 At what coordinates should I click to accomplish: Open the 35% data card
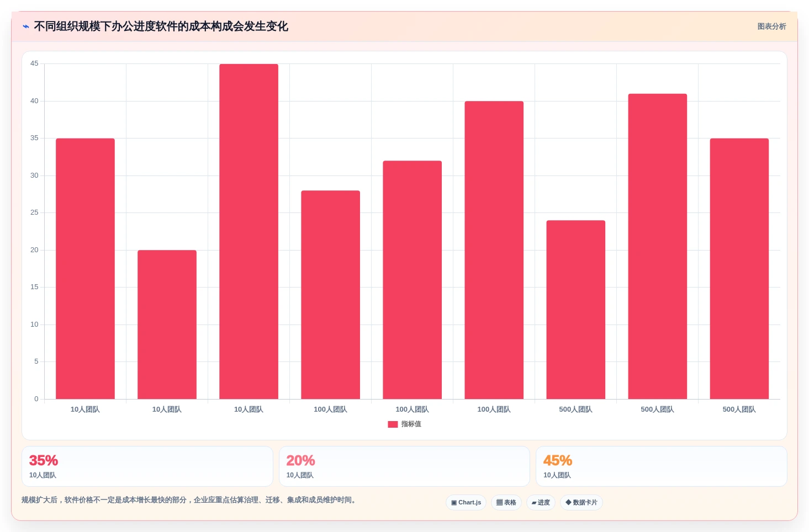[147, 466]
